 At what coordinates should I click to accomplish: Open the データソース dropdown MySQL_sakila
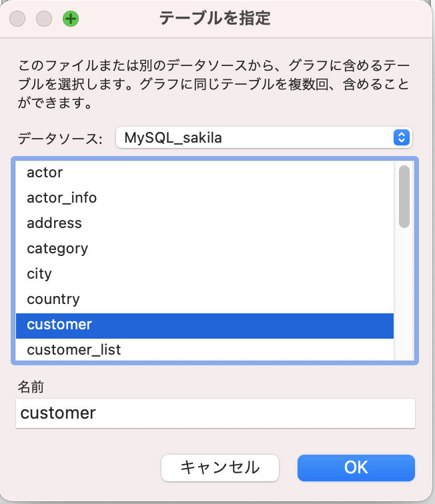(264, 138)
